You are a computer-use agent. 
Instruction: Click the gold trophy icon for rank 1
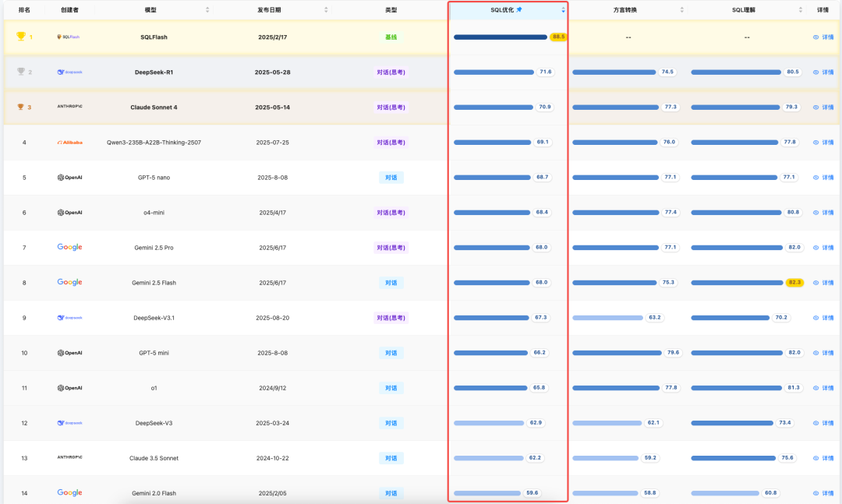coord(21,37)
